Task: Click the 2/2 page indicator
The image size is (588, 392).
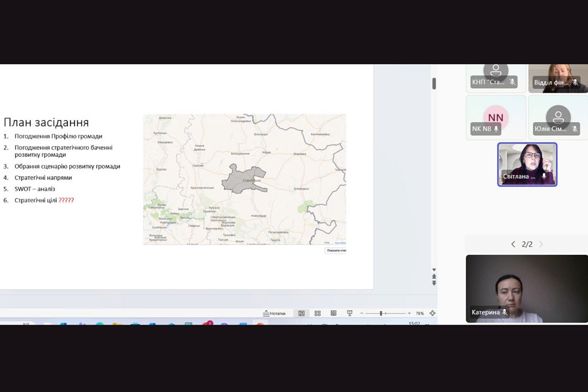Action: click(527, 244)
